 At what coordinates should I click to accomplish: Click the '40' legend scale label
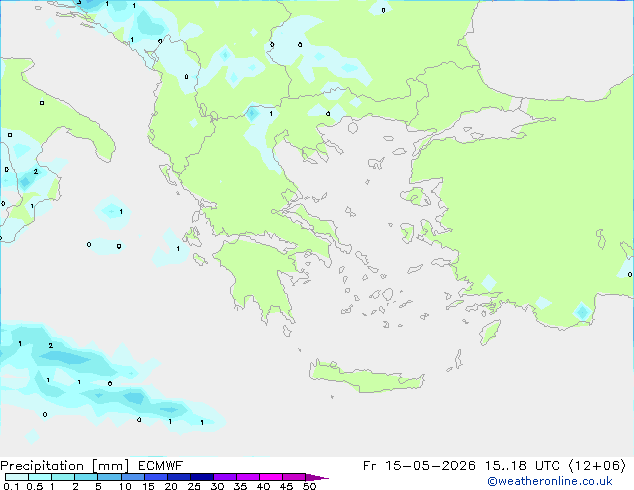tap(263, 486)
